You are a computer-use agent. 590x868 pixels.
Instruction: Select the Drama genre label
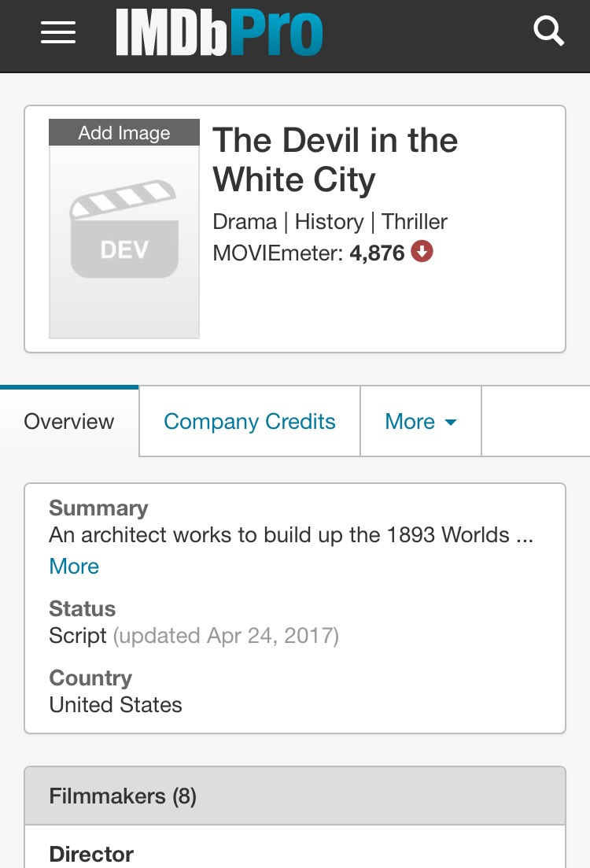click(245, 221)
